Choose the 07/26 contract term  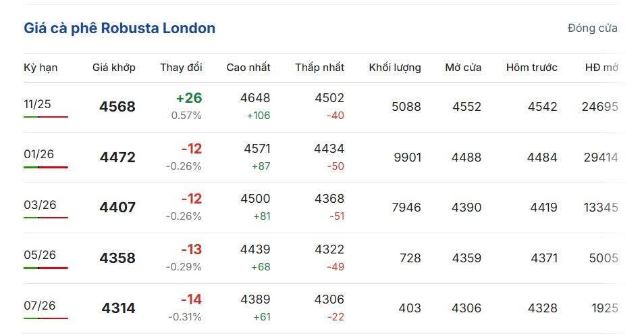40,306
